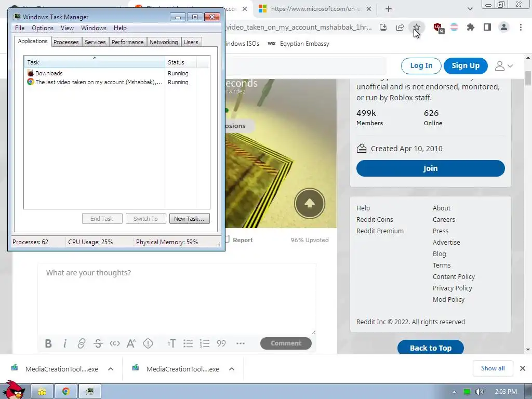The height and width of the screenshot is (399, 532).
Task: Sort by the Status column header
Action: coord(180,62)
